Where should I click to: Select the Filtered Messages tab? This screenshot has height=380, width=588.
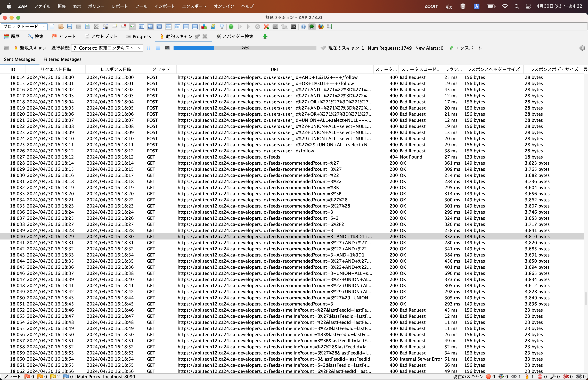[x=62, y=60]
